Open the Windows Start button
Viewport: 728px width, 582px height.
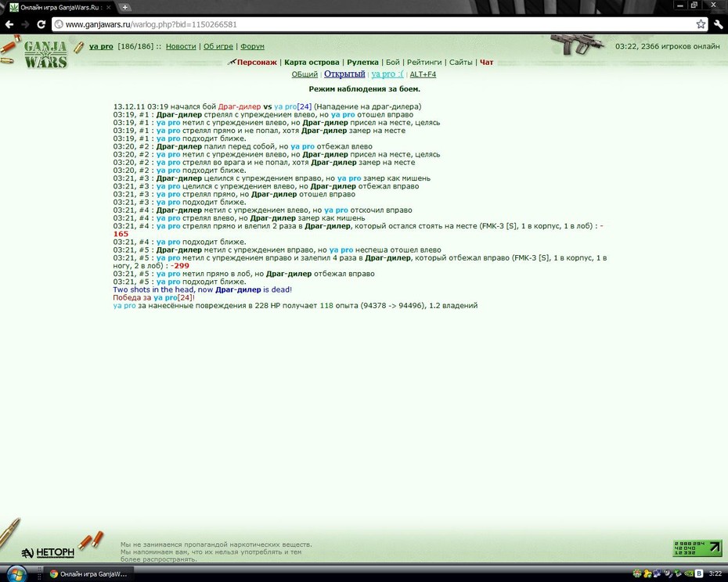(16, 575)
